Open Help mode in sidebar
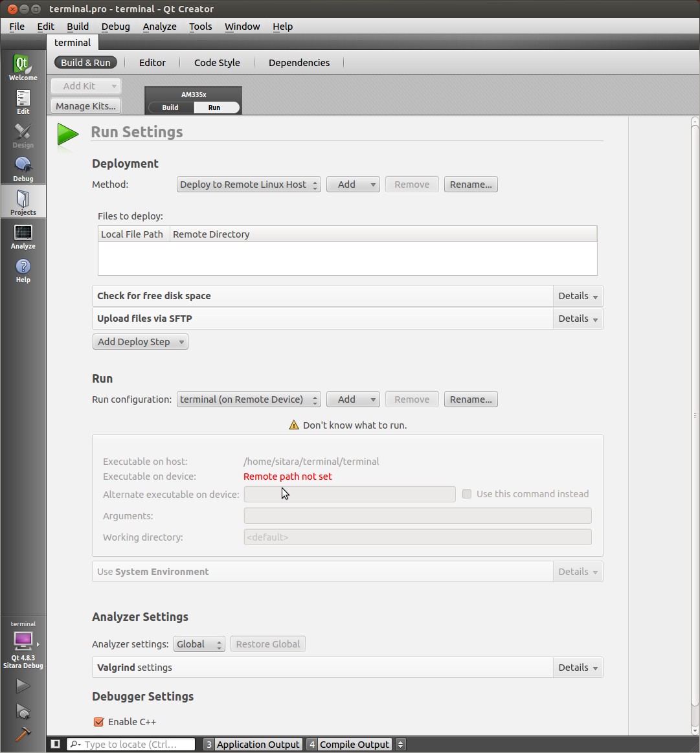Screen dimensions: 700x753 23,271
